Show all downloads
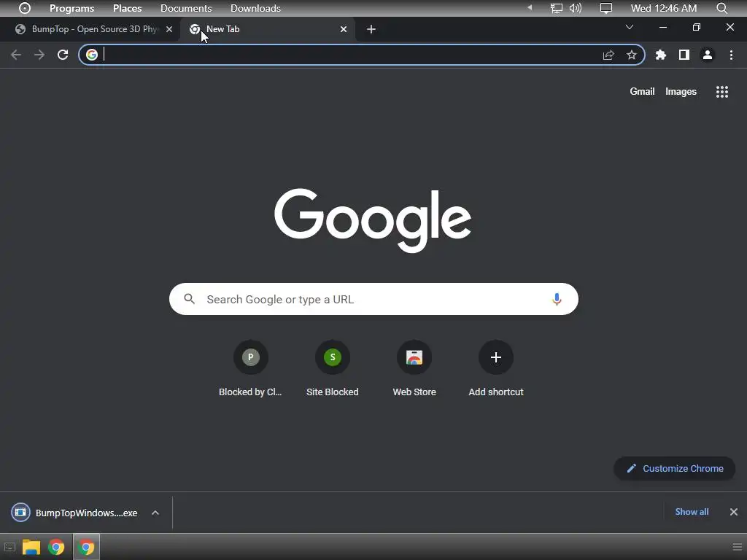747x560 pixels. 692,512
